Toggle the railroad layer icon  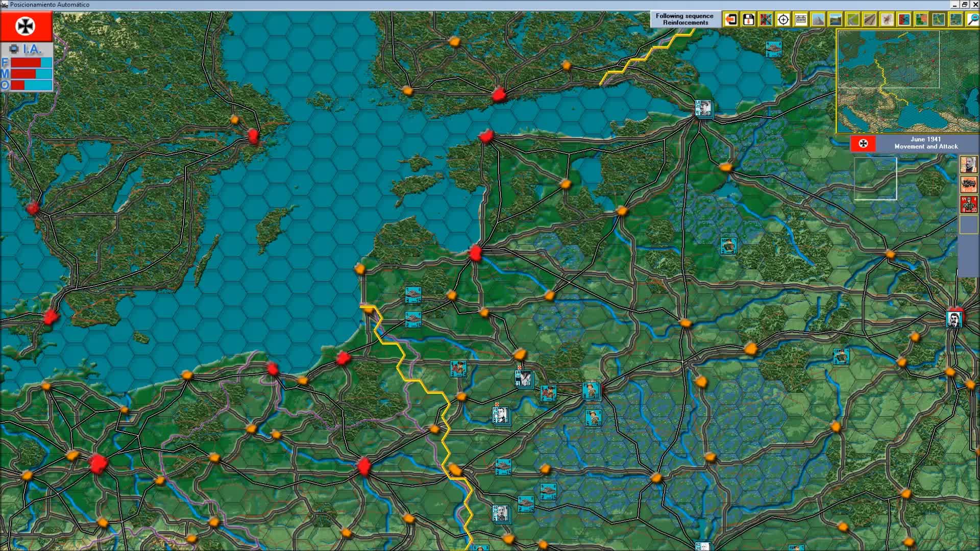pyautogui.click(x=870, y=20)
